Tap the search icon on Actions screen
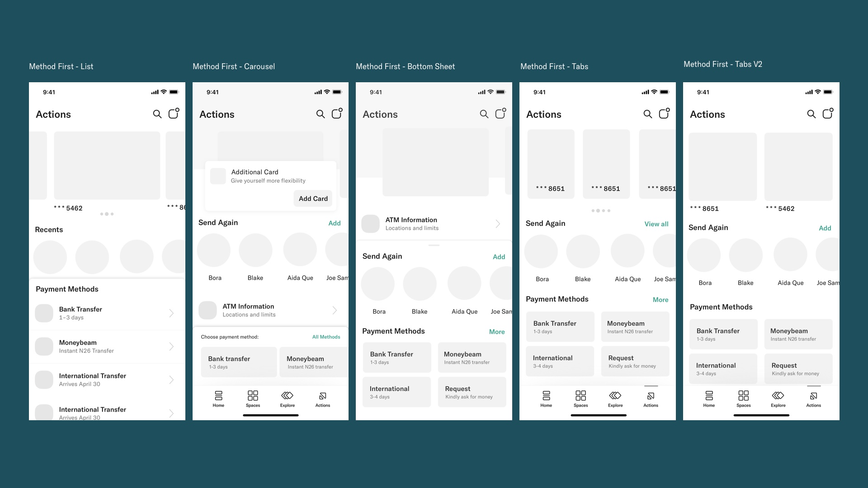Viewport: 868px width, 488px height. tap(157, 114)
